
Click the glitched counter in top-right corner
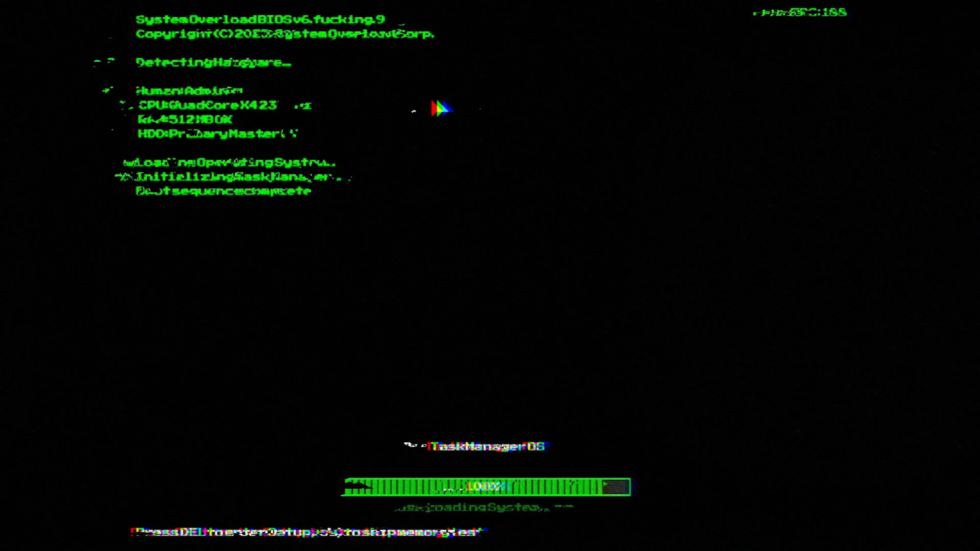800,13
